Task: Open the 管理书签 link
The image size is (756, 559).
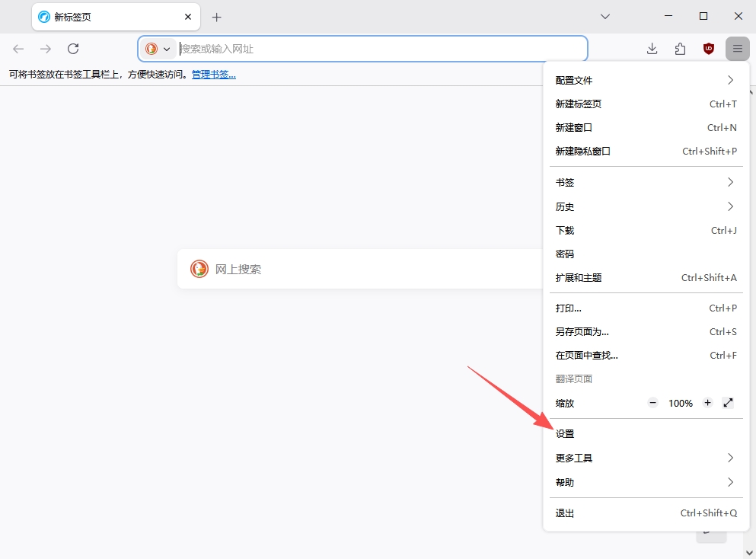Action: [214, 75]
